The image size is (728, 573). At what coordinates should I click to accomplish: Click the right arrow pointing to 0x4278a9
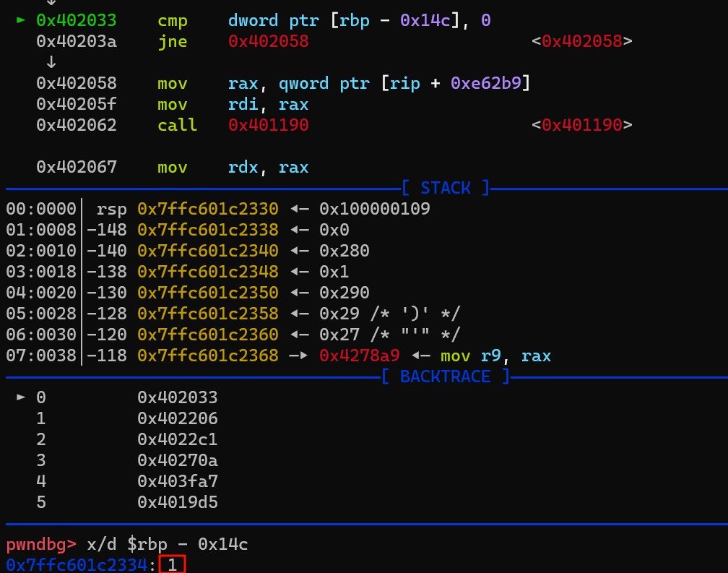[299, 356]
